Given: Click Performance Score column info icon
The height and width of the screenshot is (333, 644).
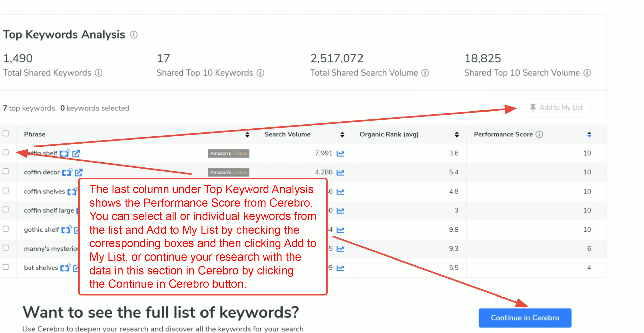Looking at the screenshot, I should pyautogui.click(x=539, y=134).
